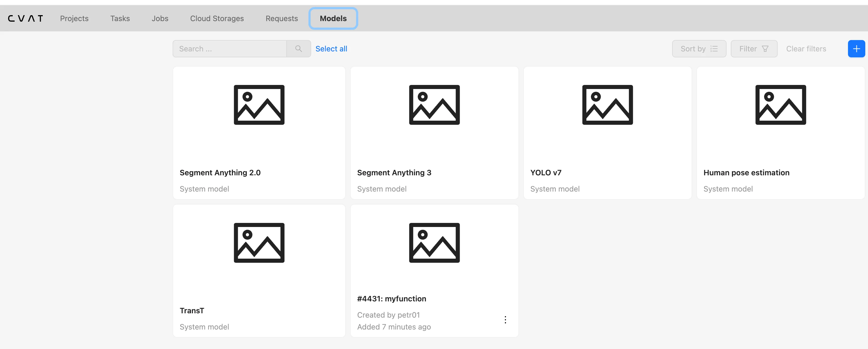This screenshot has height=349, width=868.
Task: Click the TransT title
Action: click(192, 311)
